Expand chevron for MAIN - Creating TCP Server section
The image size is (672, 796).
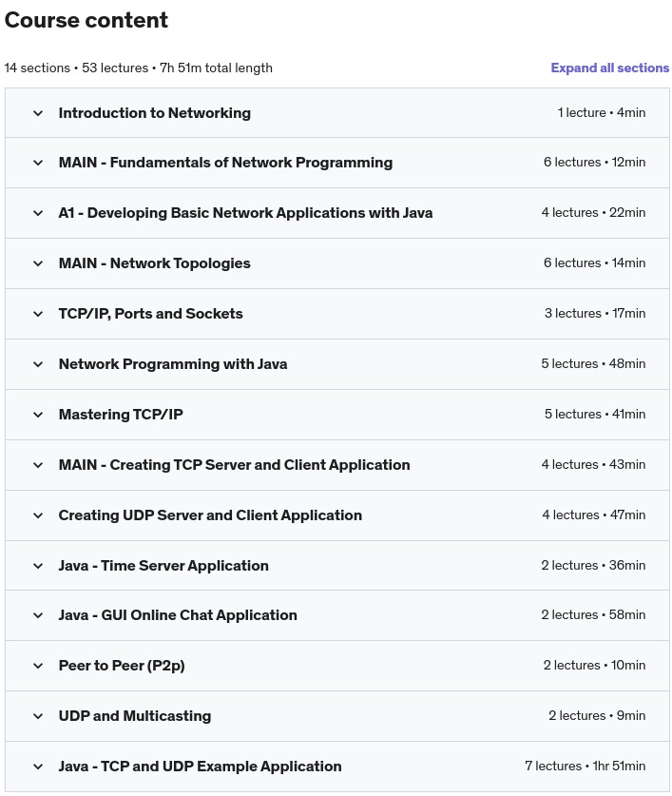(x=38, y=465)
